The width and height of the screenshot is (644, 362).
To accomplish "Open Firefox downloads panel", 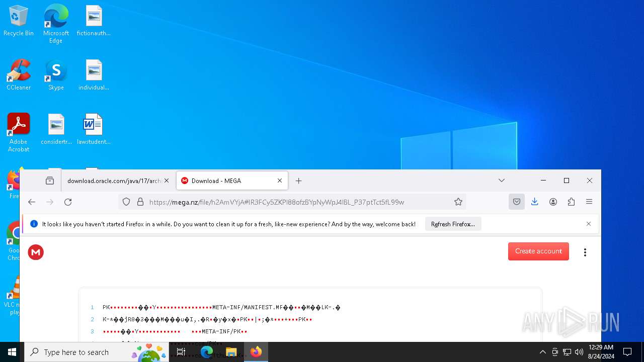I will (x=535, y=202).
